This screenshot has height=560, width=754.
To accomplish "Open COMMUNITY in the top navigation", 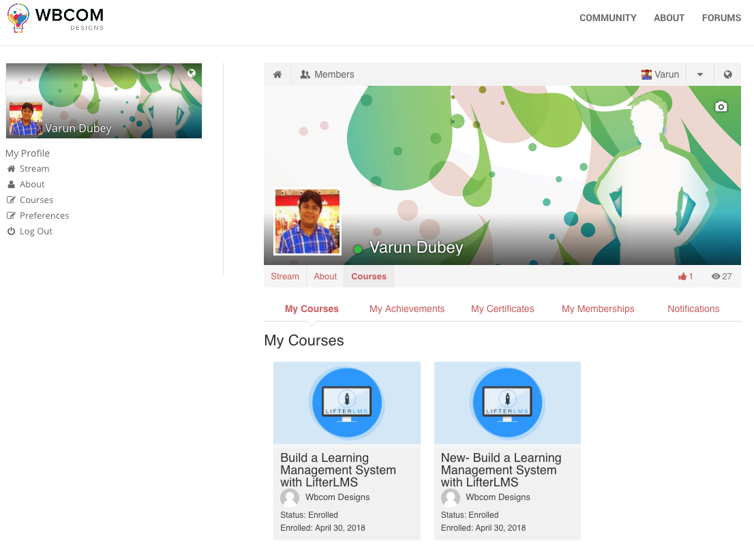I will click(x=608, y=18).
